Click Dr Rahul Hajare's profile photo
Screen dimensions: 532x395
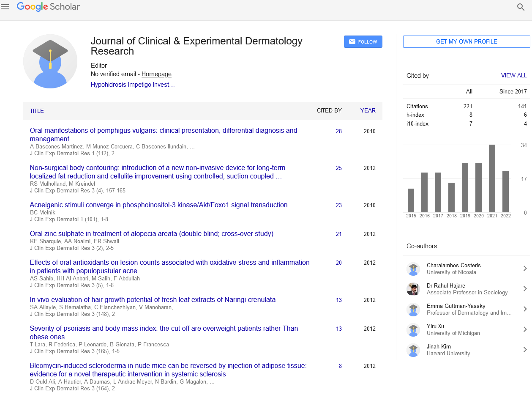(x=413, y=289)
